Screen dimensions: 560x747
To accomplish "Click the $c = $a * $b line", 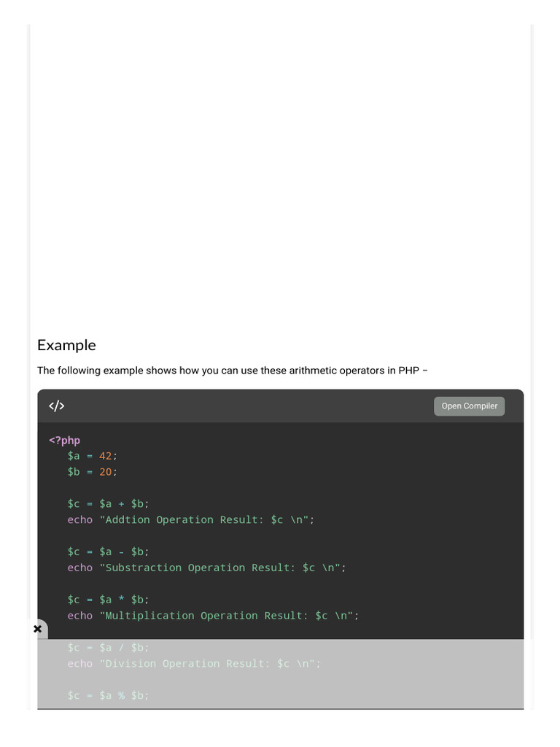I will point(108,600).
